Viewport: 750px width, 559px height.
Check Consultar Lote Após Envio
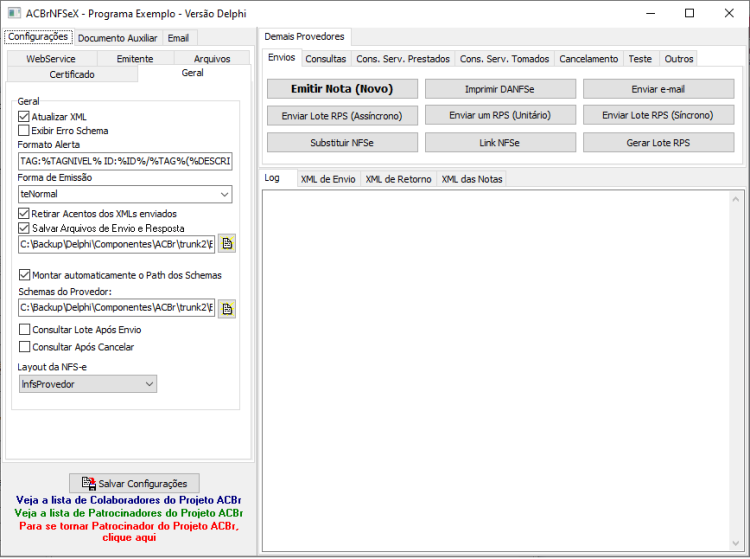pyautogui.click(x=24, y=329)
